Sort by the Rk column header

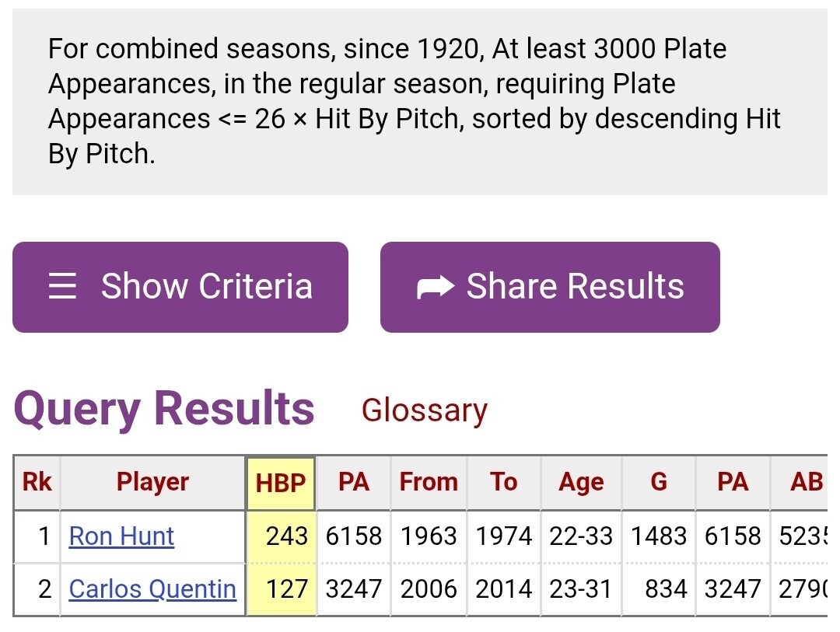(37, 483)
